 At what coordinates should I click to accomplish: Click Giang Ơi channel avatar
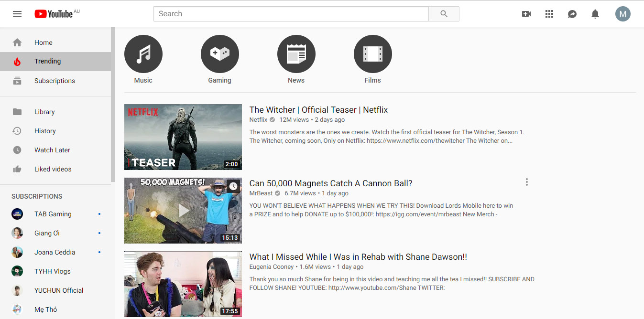[17, 233]
